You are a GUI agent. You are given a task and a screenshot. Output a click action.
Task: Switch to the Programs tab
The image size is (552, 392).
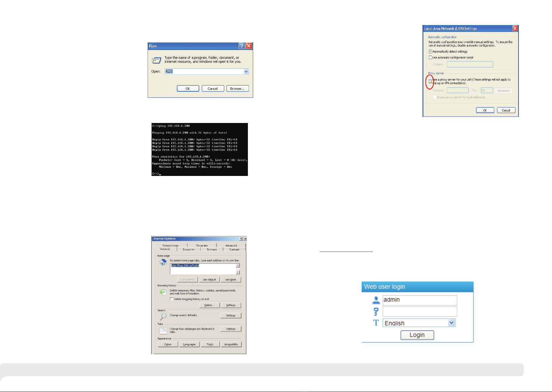(202, 245)
